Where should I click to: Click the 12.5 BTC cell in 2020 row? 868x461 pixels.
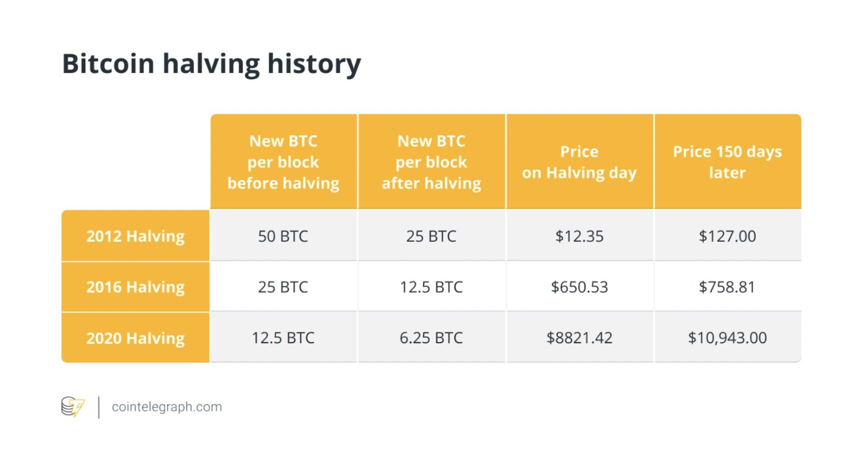click(x=283, y=337)
